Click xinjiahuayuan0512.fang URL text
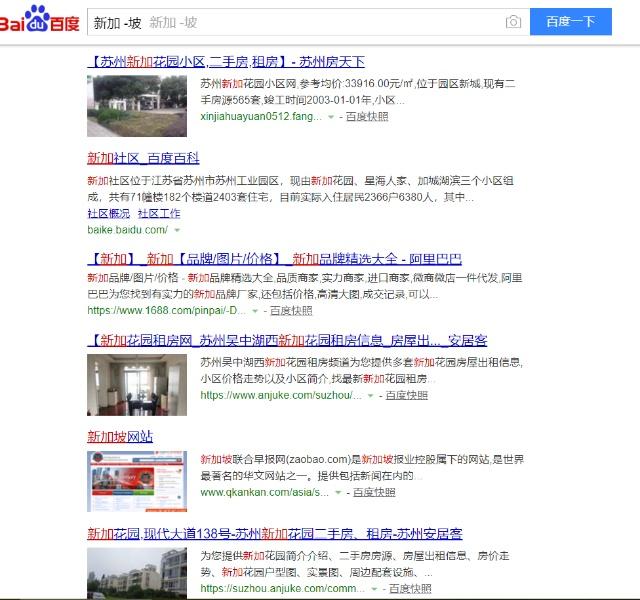 pos(261,117)
